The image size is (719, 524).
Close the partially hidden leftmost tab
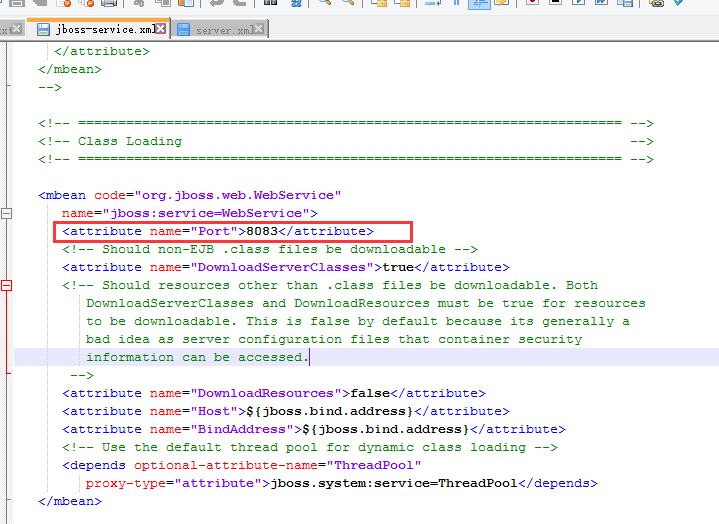click(17, 29)
